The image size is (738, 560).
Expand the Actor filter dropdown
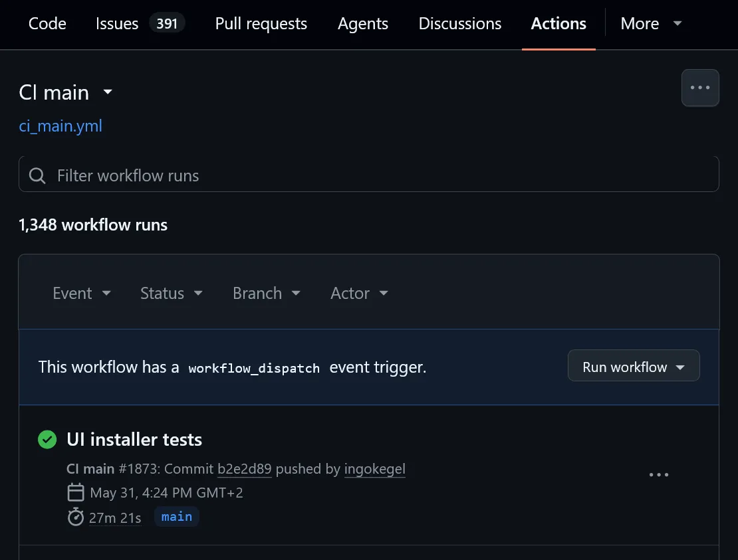(359, 293)
